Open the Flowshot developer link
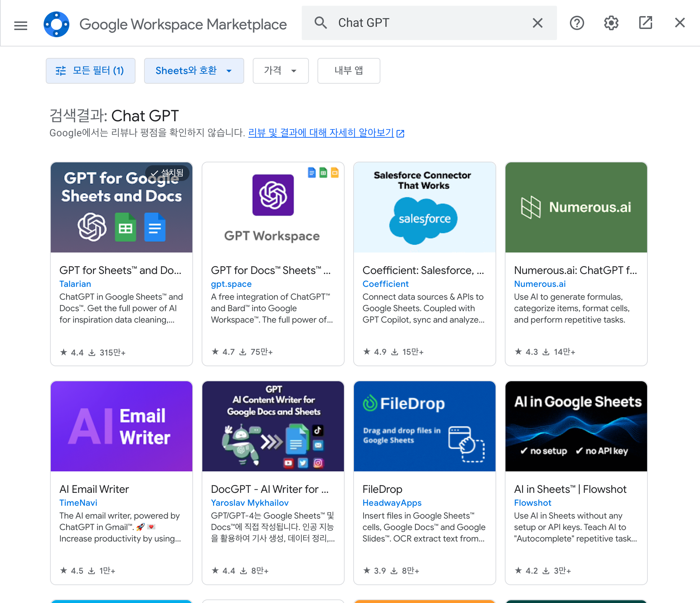 tap(533, 503)
